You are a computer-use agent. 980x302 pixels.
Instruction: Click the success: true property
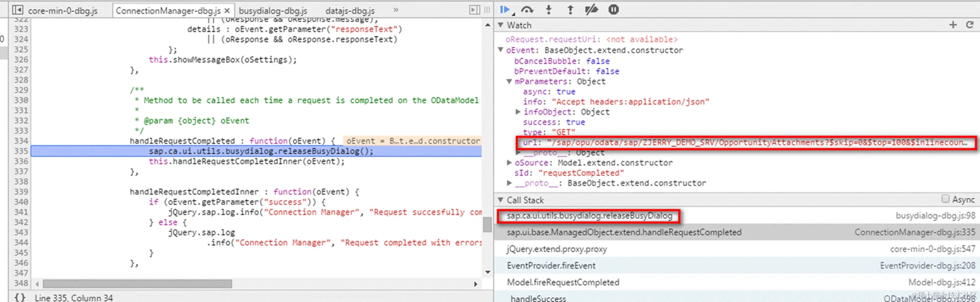pyautogui.click(x=554, y=122)
